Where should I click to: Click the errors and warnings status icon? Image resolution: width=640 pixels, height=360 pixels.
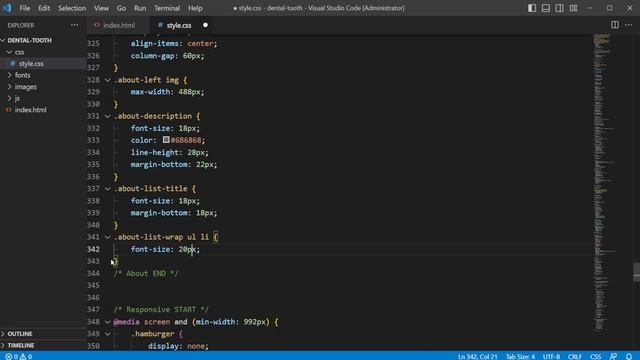click(x=18, y=356)
